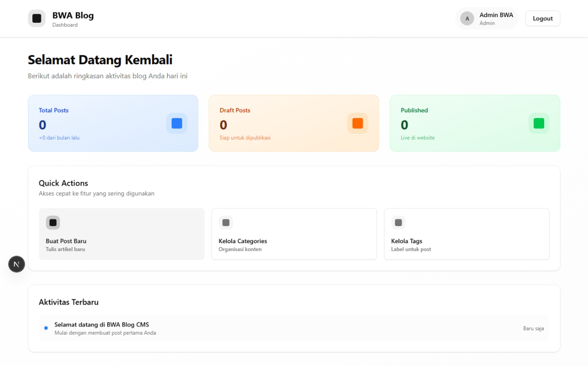Click the blue Total Posts icon
The height and width of the screenshot is (366, 588).
point(177,123)
